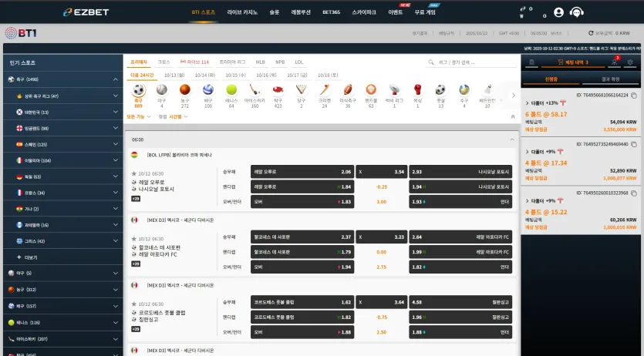Bet 나시오날 포토시 win at 2.93
Screen dimensions: 644x356
(460, 172)
